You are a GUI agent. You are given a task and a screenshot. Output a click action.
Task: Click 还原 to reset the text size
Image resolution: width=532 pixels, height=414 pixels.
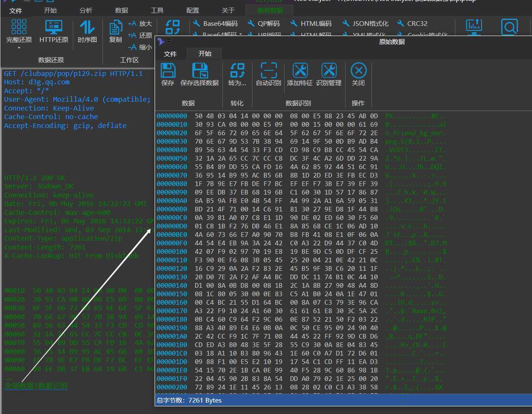(x=140, y=35)
